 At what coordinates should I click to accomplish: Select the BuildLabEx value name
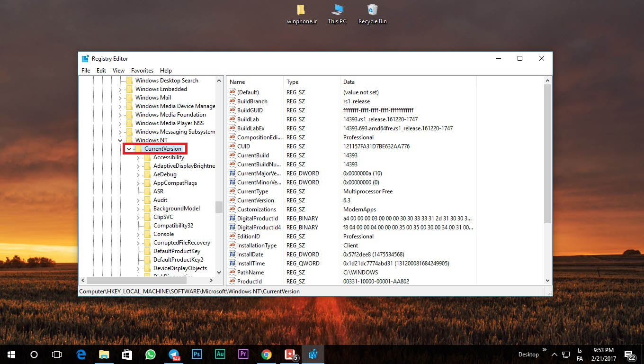coord(250,128)
